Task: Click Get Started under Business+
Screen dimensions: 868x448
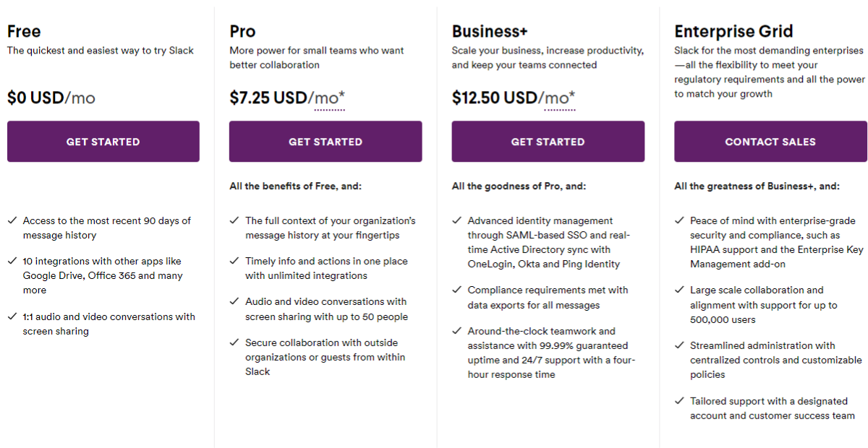Action: point(548,142)
